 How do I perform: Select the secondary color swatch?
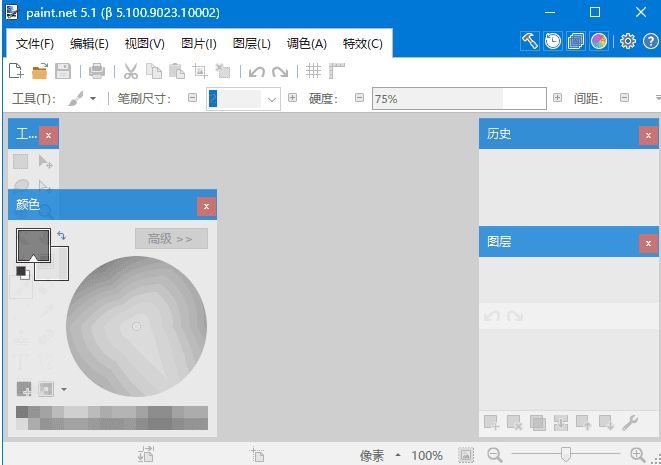pyautogui.click(x=59, y=270)
